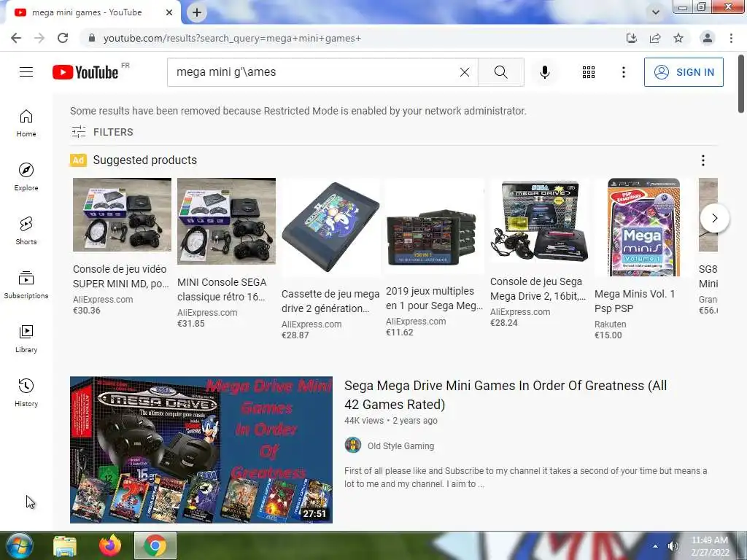Open the Sega Mega Drive Mini Games video title

point(506,394)
